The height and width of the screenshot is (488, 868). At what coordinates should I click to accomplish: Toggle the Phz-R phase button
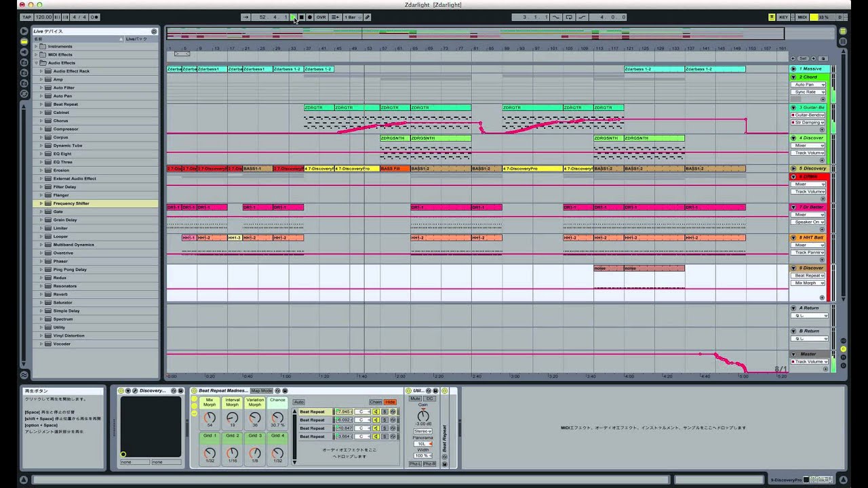[430, 464]
